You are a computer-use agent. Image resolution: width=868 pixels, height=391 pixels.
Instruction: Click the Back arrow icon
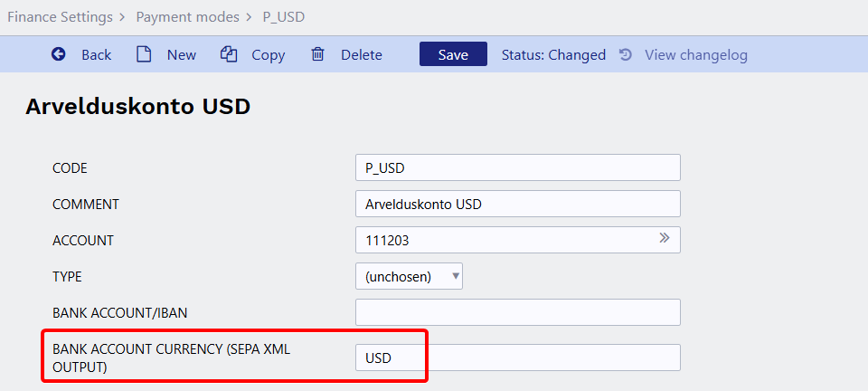59,54
